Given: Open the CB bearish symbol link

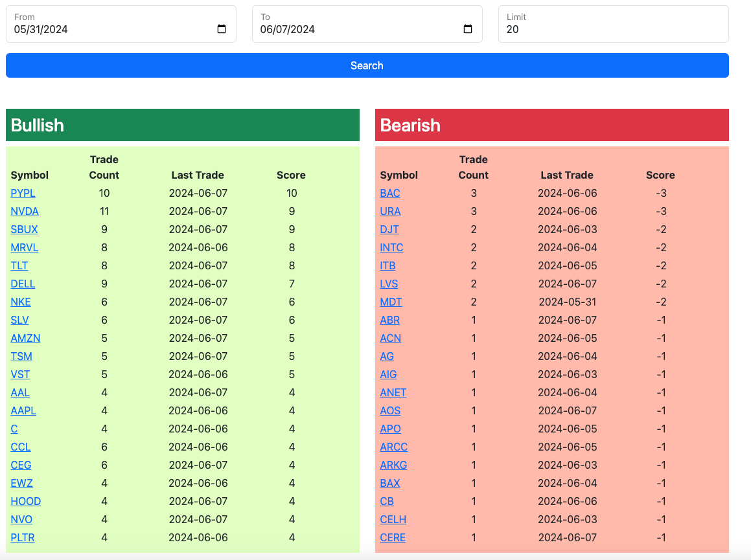Looking at the screenshot, I should coord(387,502).
